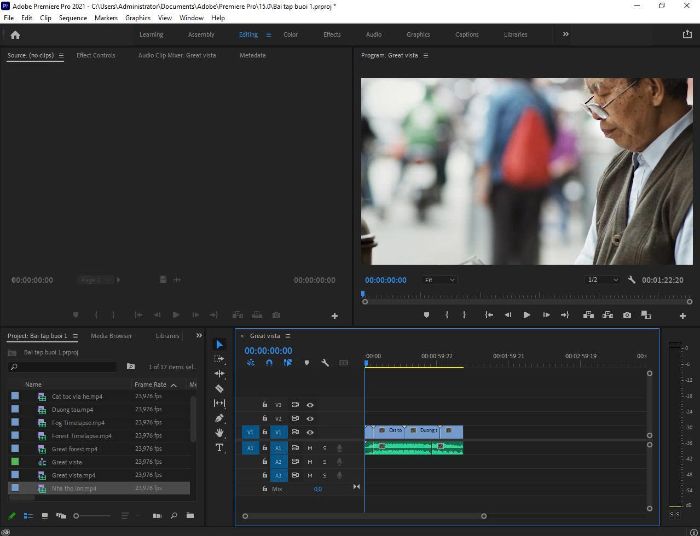Open Source monitor panel menu
Viewport: 700px width, 536px height.
point(61,55)
